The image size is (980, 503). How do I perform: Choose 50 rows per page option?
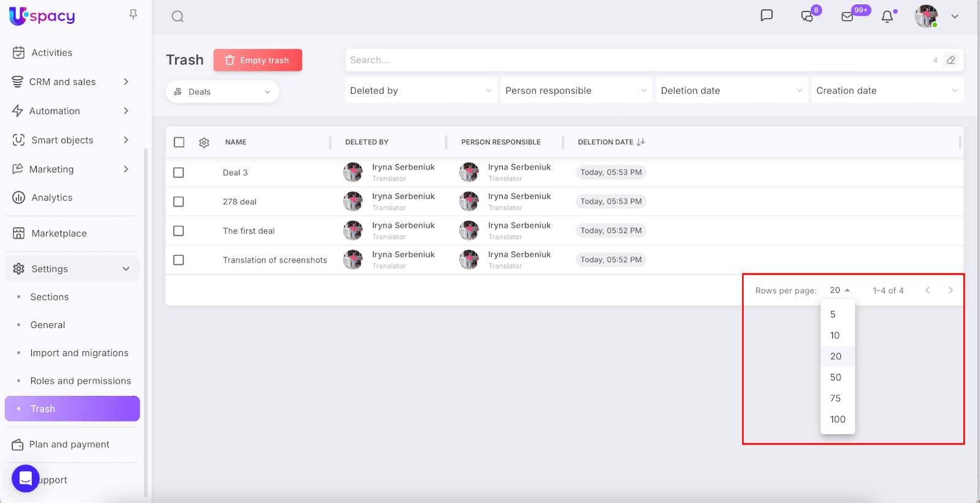836,378
